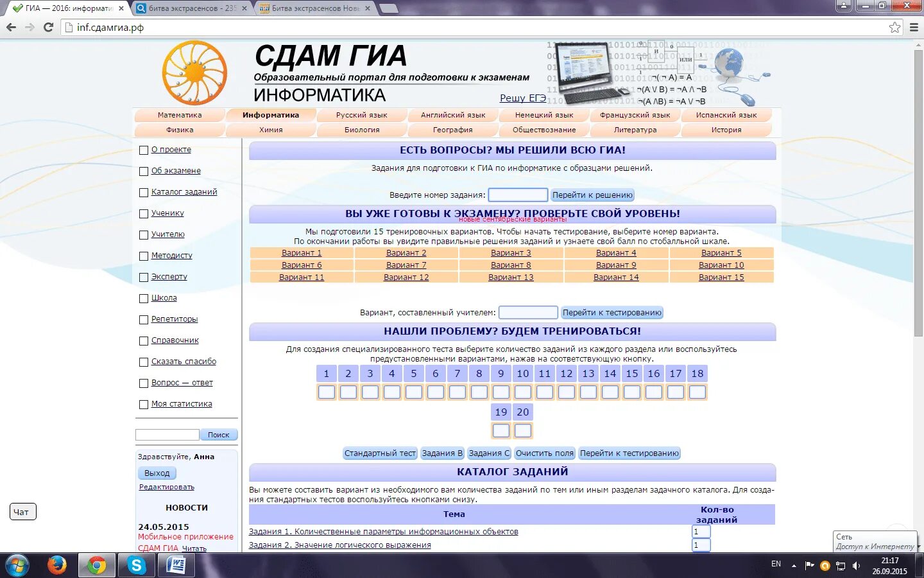
Task: Tick the checkbox next to Школа
Action: [x=144, y=299]
